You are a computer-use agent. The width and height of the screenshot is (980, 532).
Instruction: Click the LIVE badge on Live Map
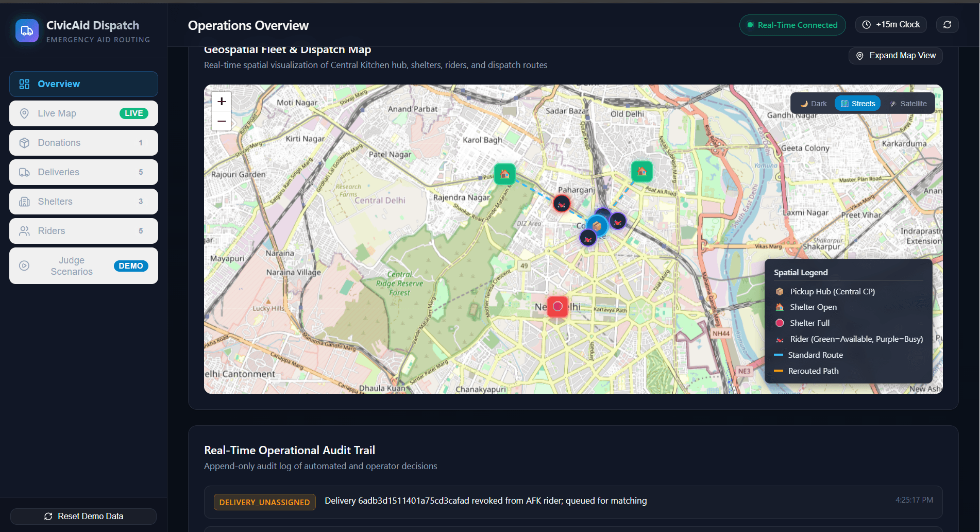click(134, 113)
